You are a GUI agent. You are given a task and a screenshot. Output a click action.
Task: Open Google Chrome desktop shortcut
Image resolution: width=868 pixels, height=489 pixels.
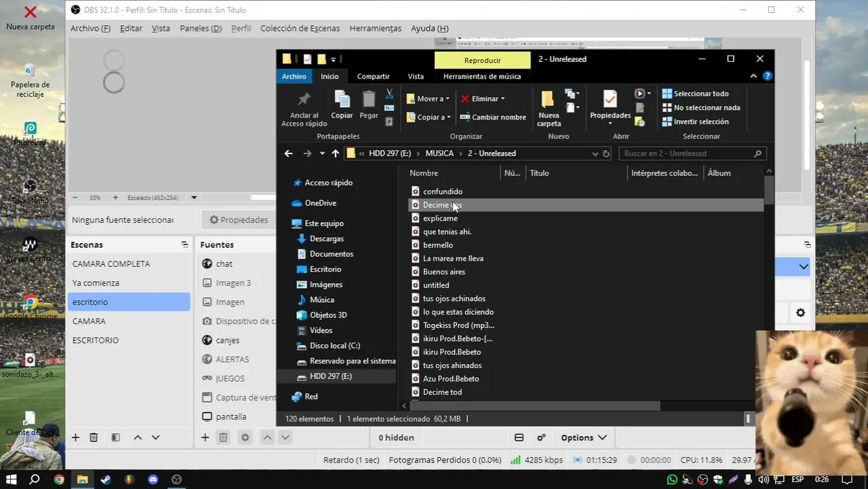click(31, 307)
